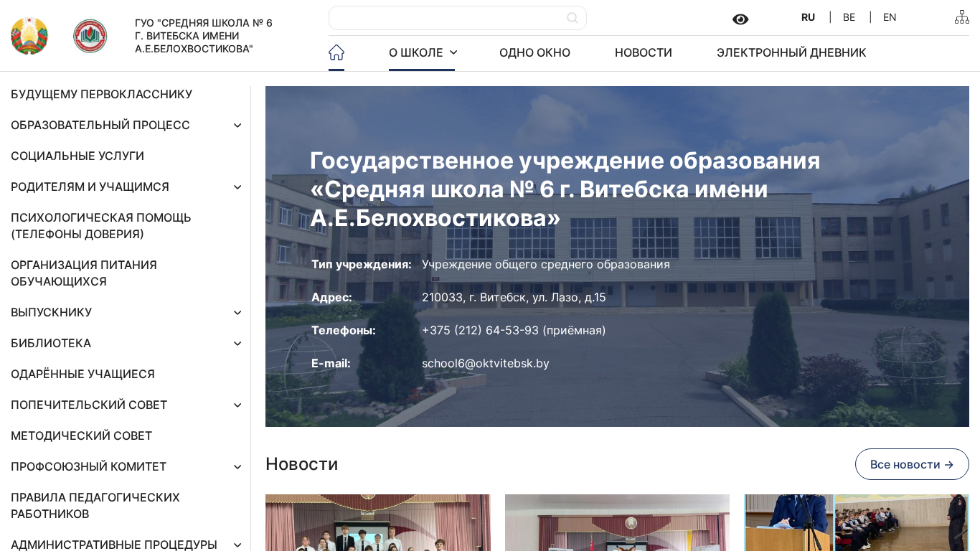Switch language to EN

coord(889,17)
